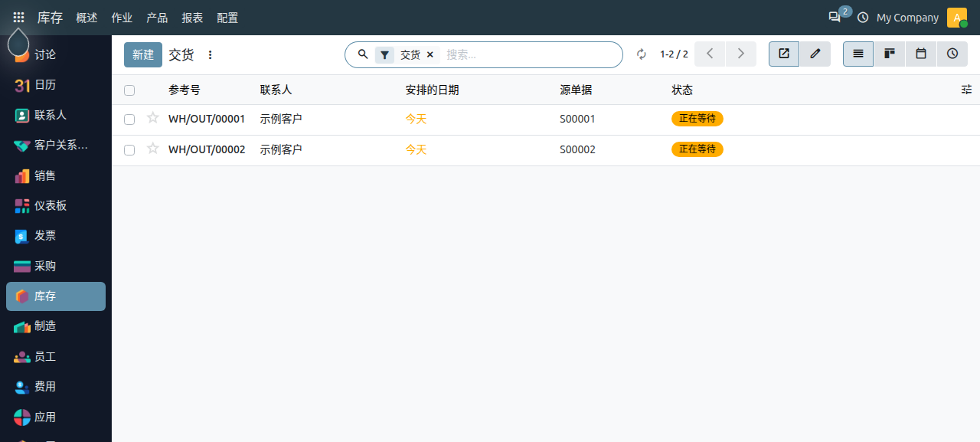
Task: Switch to activity clock view
Action: pos(952,54)
